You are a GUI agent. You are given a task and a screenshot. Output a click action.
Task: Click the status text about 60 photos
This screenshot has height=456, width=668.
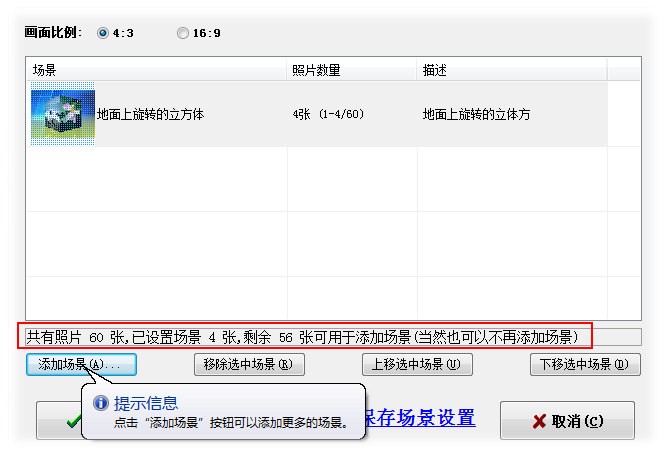tap(302, 337)
